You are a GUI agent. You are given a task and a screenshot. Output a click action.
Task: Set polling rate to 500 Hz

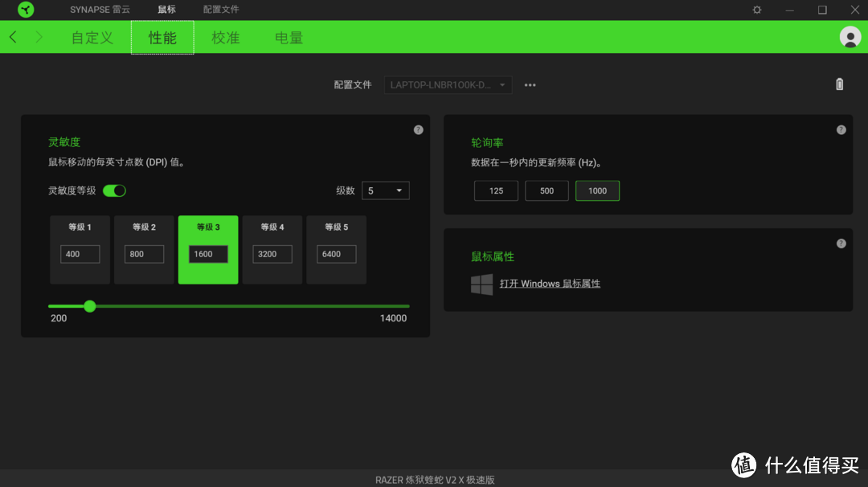pyautogui.click(x=547, y=191)
